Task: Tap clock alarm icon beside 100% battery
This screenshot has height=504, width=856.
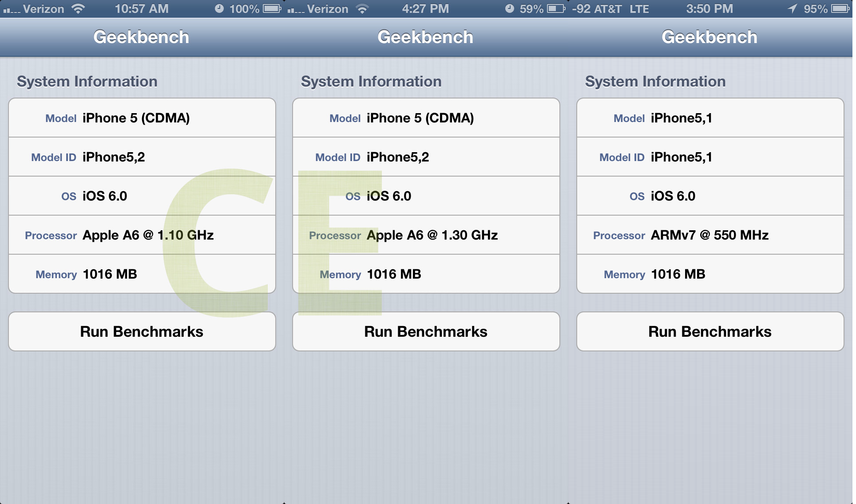Action: click(219, 9)
